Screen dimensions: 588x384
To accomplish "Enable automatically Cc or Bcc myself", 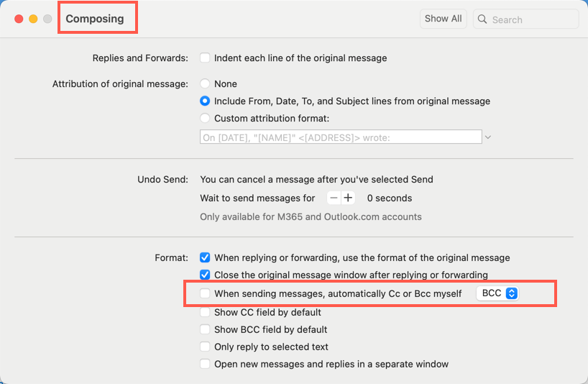I will [x=205, y=293].
